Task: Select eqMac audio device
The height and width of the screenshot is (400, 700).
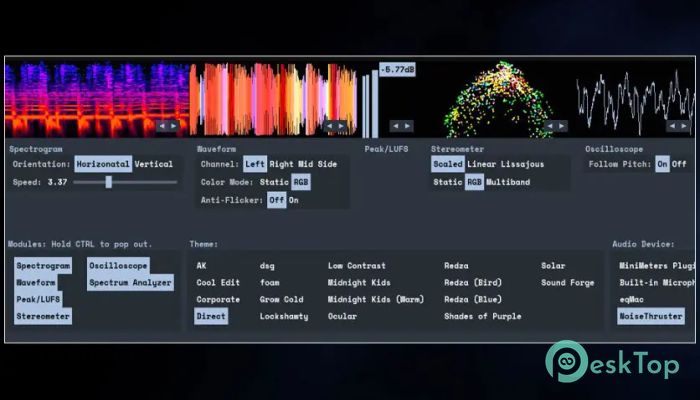Action: pos(631,300)
